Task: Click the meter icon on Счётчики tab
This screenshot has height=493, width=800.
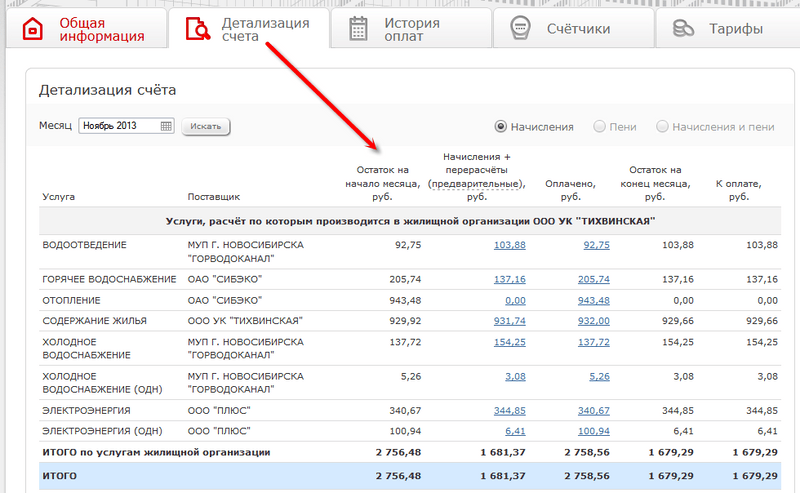Action: click(x=520, y=29)
